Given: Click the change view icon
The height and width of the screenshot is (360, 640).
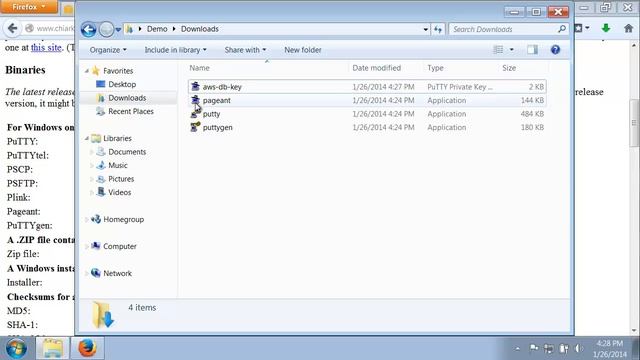Looking at the screenshot, I should click(498, 50).
